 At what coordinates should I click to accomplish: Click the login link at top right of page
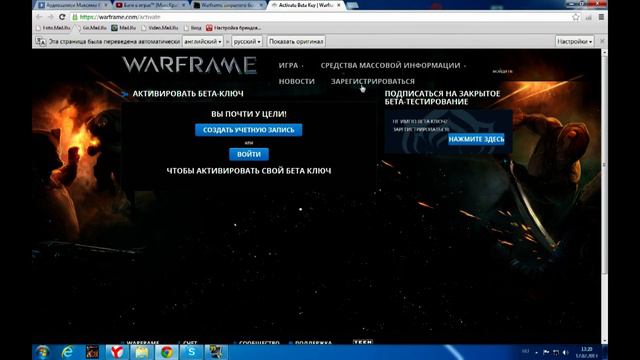[502, 71]
